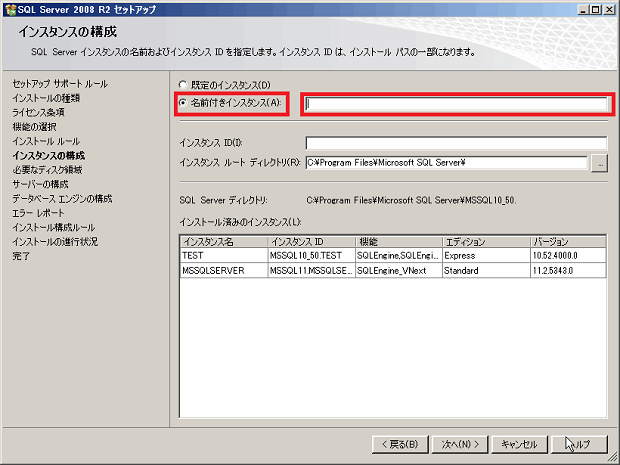Viewport: 620px width, 465px height.
Task: Select the 名前付きインスタンス radio button
Action: click(x=183, y=103)
